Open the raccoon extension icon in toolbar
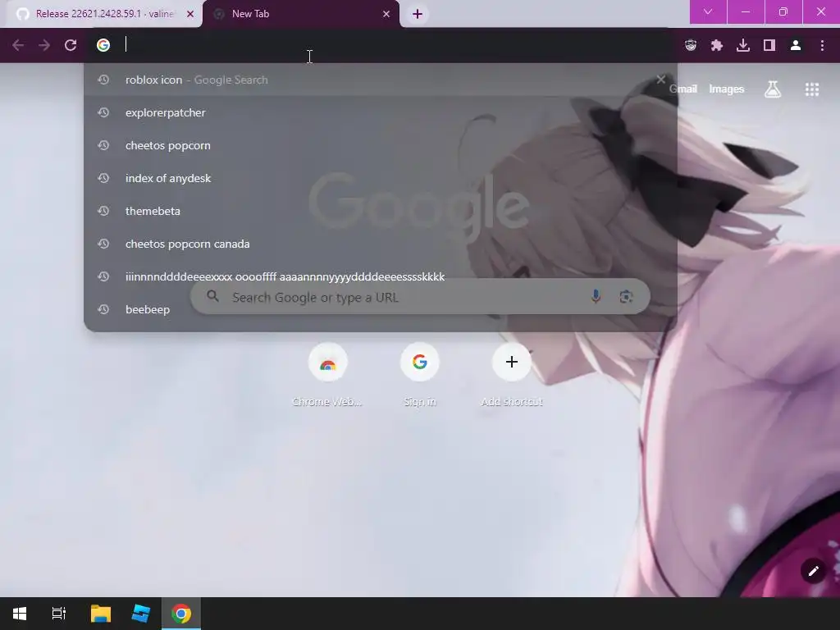Screen dimensions: 840x630 point(691,45)
